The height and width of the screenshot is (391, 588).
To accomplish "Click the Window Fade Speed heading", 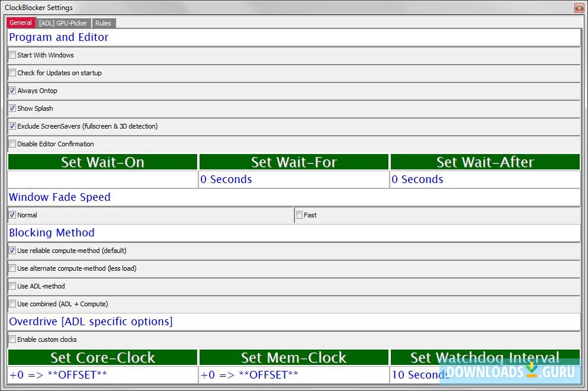I will [x=60, y=197].
